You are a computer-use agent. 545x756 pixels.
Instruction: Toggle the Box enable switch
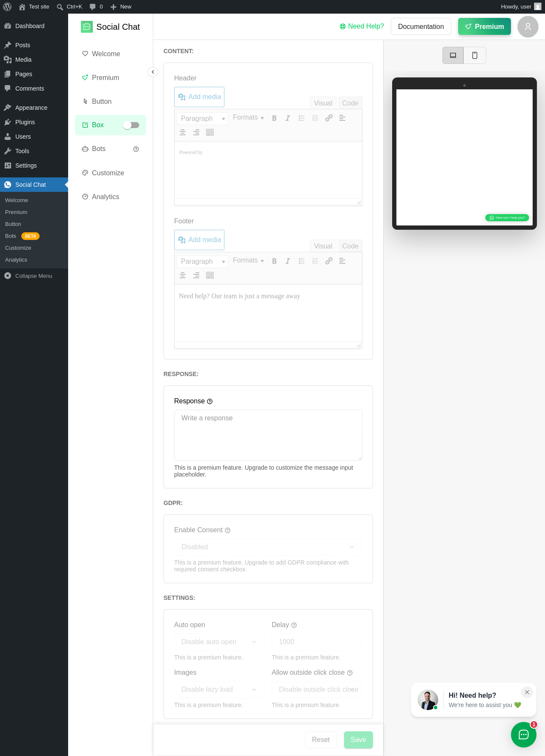131,125
